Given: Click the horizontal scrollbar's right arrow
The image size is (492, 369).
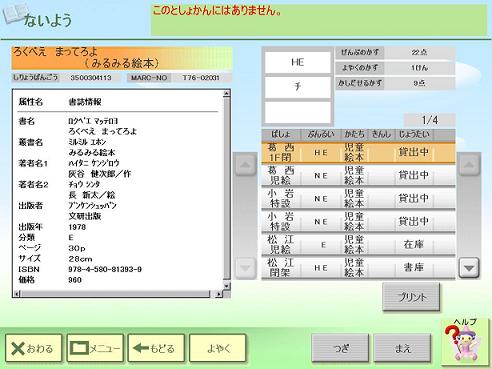Looking at the screenshot, I should [218, 294].
